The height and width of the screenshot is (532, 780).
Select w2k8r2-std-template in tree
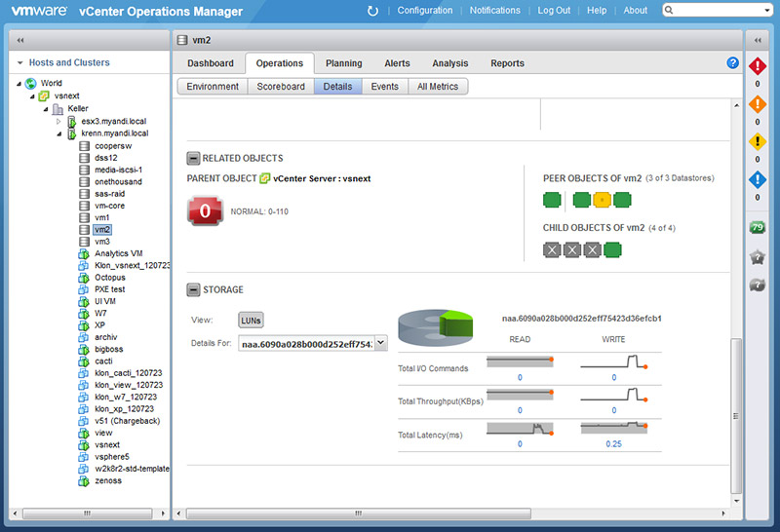[132, 469]
